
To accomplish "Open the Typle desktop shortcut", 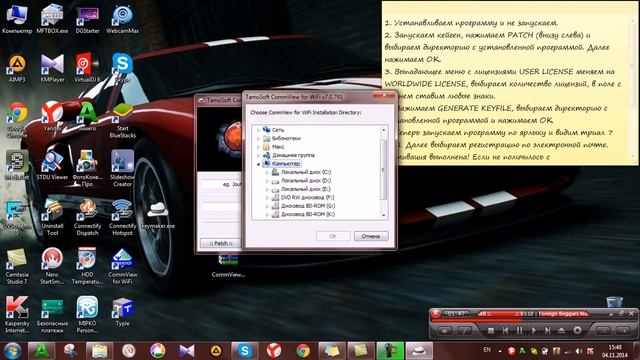I will tap(122, 312).
